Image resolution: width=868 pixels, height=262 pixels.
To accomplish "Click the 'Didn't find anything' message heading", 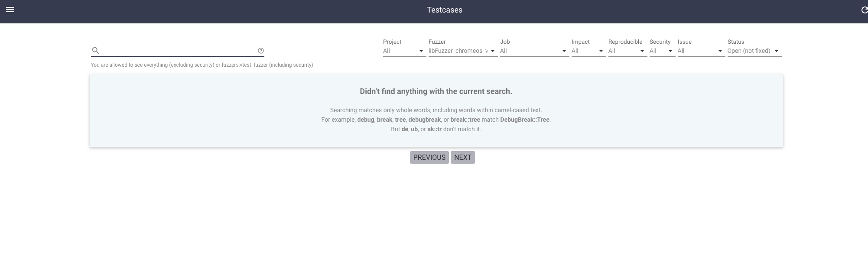I will pos(436,91).
